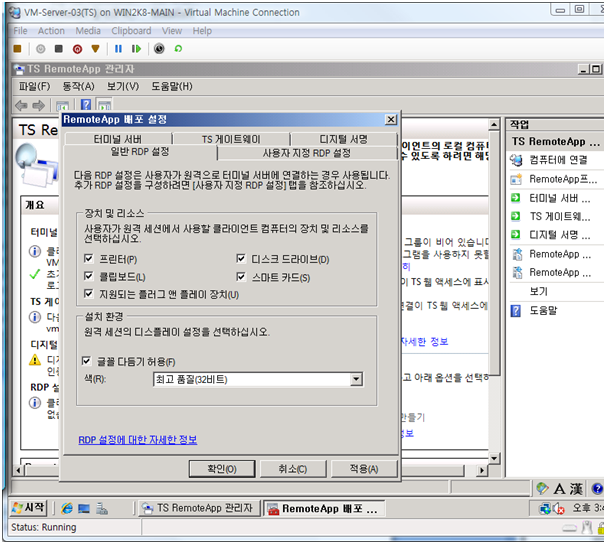
Task: Toggle the 디스크 드라이브(D) checkbox
Action: pos(241,258)
